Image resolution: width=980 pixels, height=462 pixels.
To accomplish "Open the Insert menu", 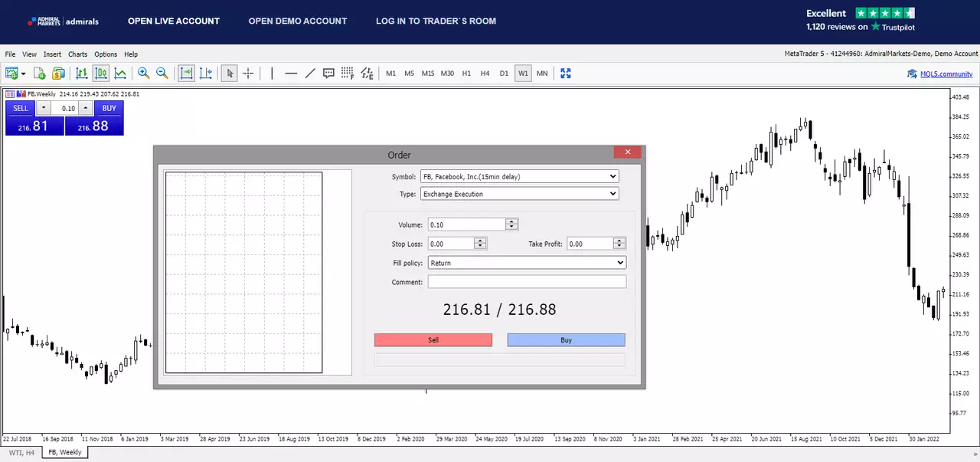I will click(52, 54).
